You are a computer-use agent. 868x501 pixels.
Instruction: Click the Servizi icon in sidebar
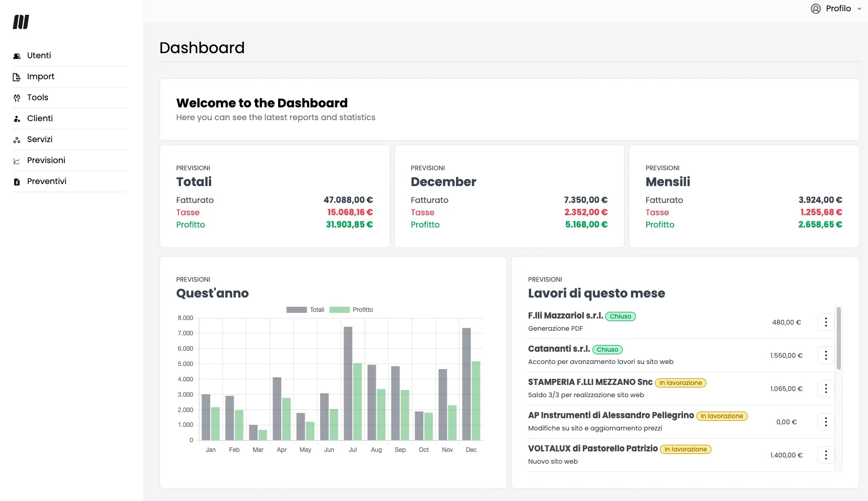(x=17, y=140)
